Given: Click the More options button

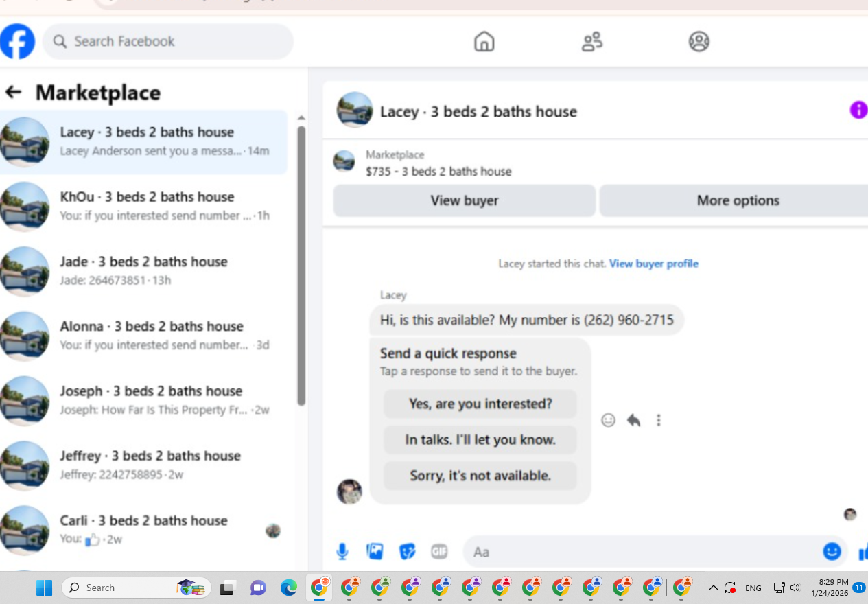Looking at the screenshot, I should [734, 200].
